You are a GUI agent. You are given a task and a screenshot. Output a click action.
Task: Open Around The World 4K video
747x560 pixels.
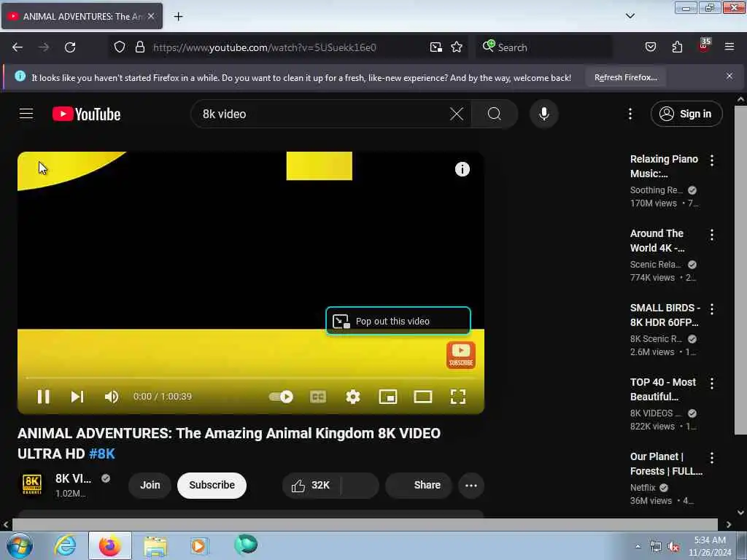point(657,241)
